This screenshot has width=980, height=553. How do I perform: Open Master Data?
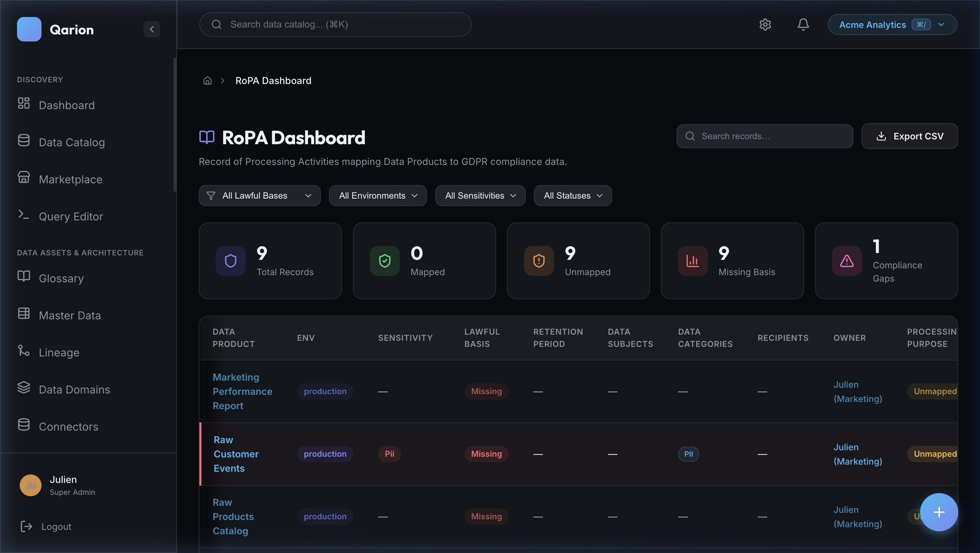[x=70, y=315]
